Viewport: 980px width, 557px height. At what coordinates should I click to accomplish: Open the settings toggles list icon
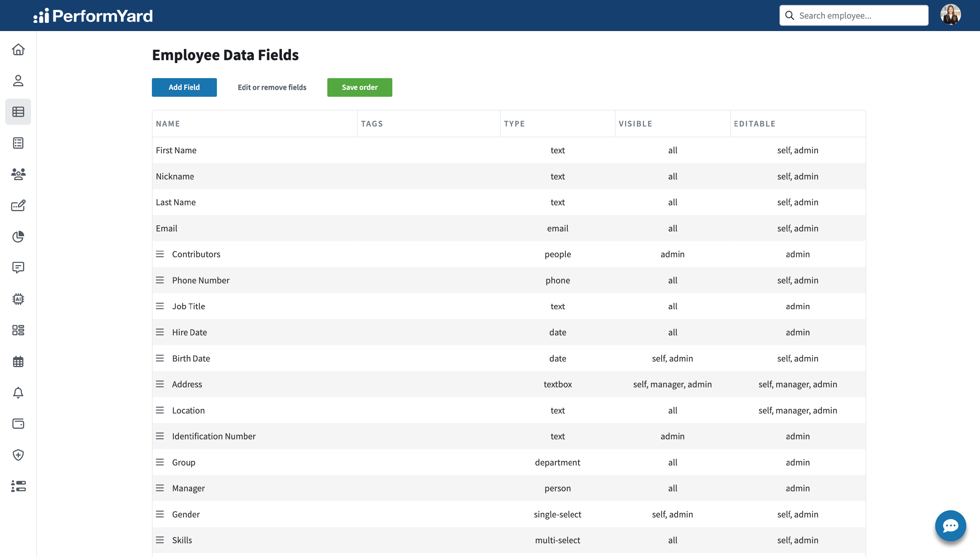coord(18,486)
